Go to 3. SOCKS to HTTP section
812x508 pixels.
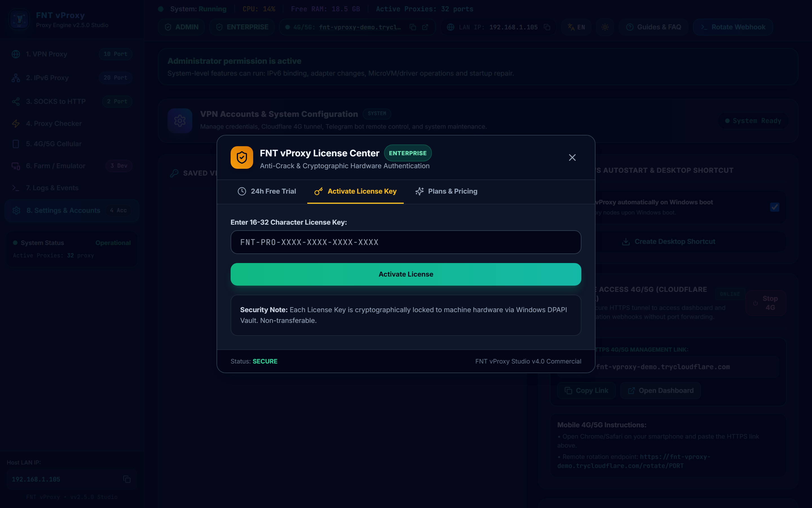click(x=72, y=102)
